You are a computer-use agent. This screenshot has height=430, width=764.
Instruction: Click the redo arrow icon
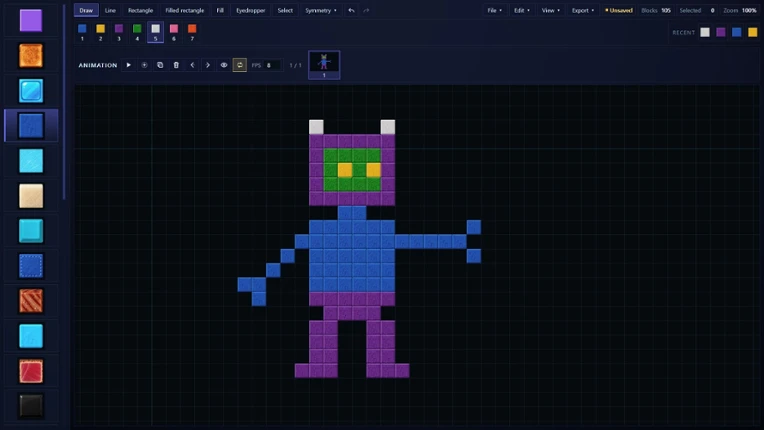(x=366, y=10)
